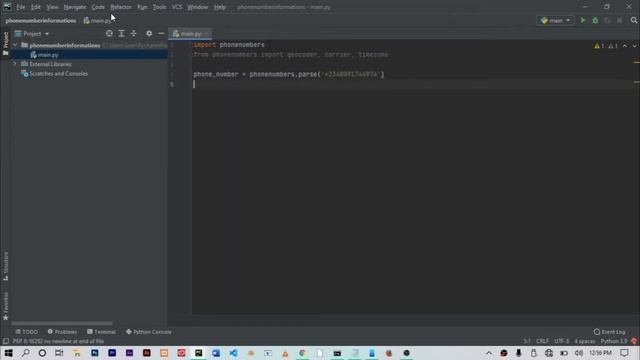640x360 pixels.
Task: Open the Help menu
Action: [x=220, y=7]
